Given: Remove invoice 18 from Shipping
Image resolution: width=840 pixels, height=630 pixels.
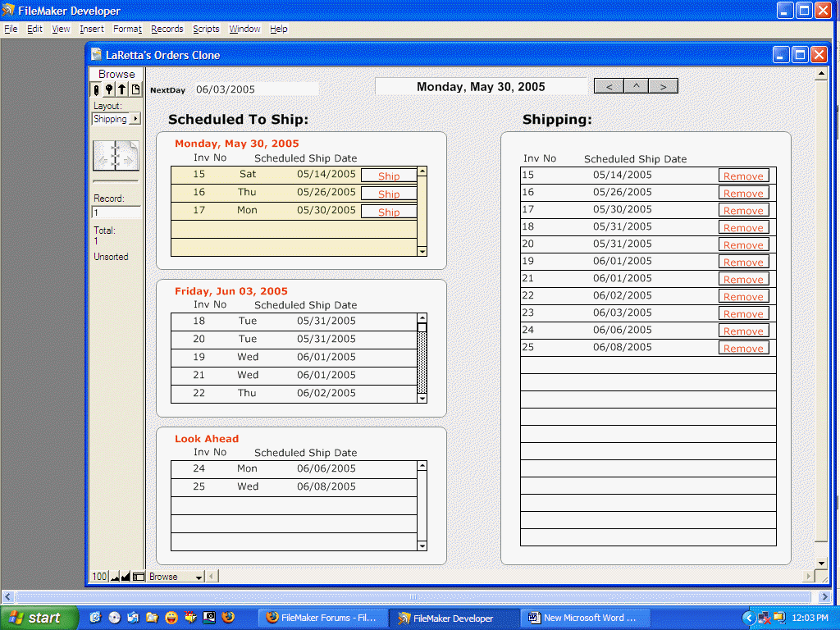Looking at the screenshot, I should click(x=743, y=227).
